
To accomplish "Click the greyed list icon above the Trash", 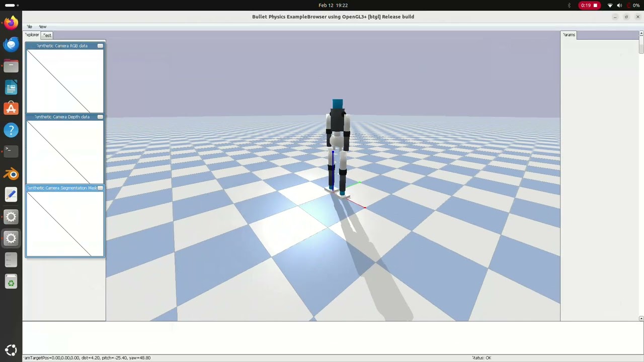I will (x=11, y=259).
